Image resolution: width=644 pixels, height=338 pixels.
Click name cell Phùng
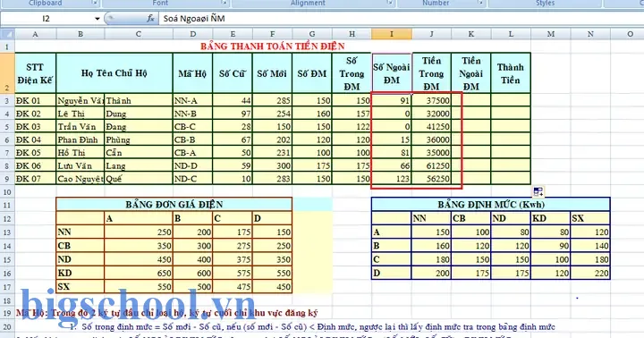pyautogui.click(x=139, y=139)
